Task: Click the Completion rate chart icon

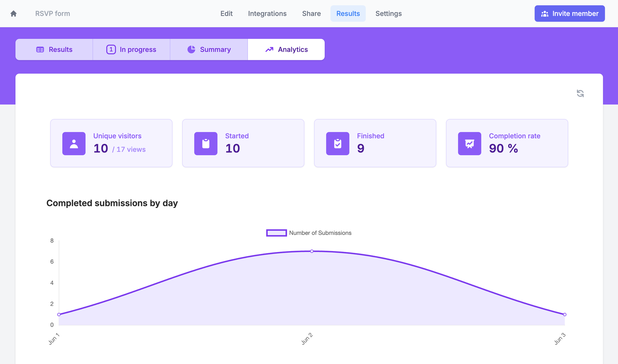Action: coord(469,144)
